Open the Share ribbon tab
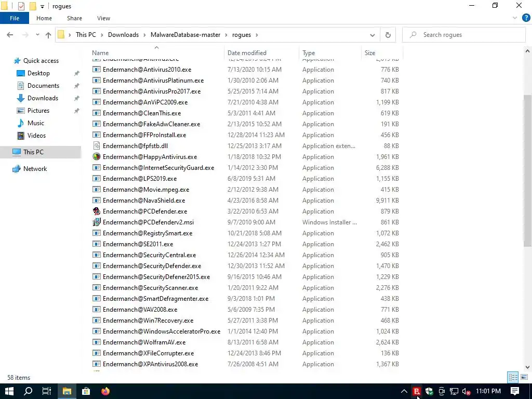This screenshot has width=532, height=399. [x=74, y=18]
